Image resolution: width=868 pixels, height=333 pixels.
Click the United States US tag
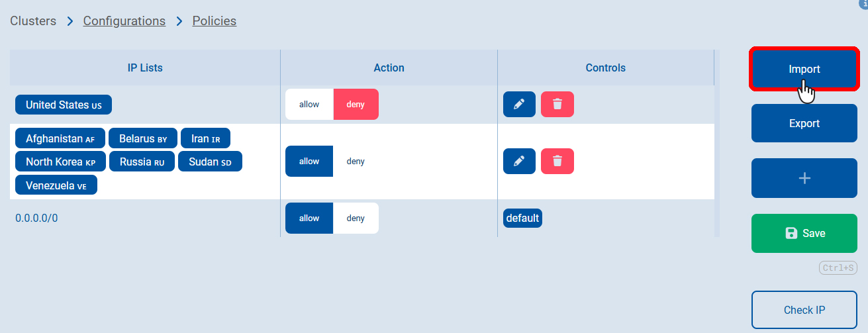pos(64,105)
